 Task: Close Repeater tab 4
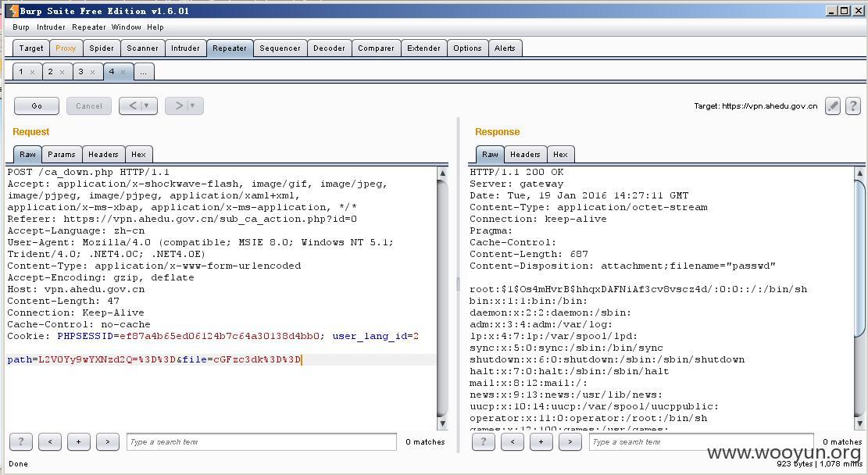[123, 72]
